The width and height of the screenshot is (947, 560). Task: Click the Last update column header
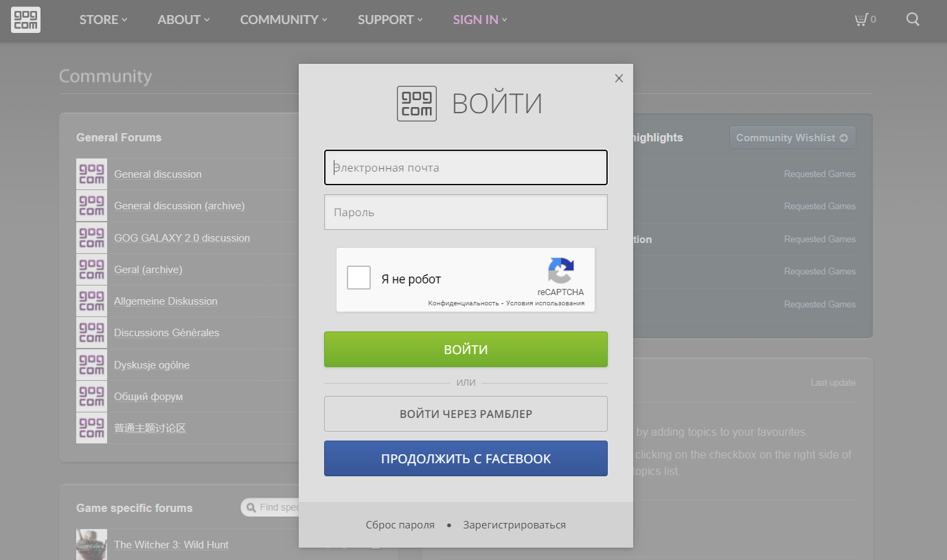(x=833, y=383)
